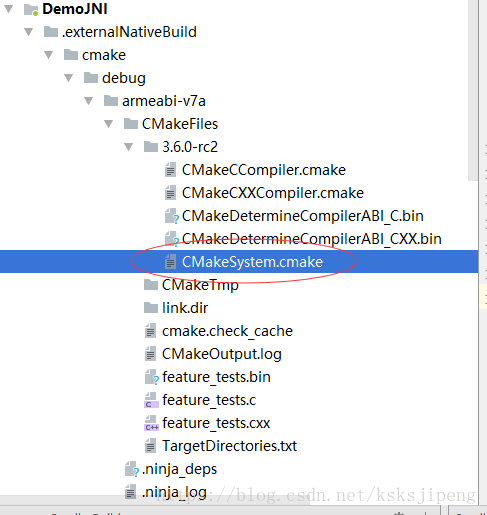Viewport: 487px width, 515px height.
Task: Click the CMakeTmp folder icon
Action: [x=151, y=285]
